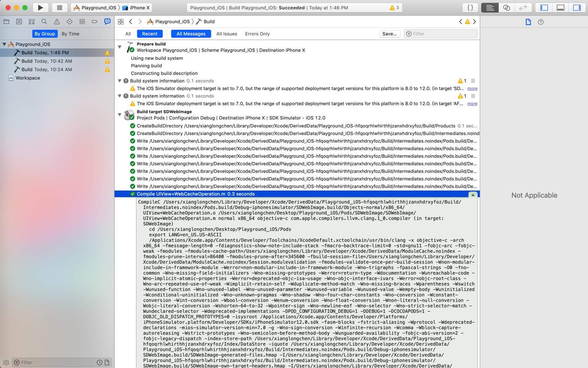Show the Debug area with bottom panel toggle
The height and width of the screenshot is (368, 588).
pyautogui.click(x=560, y=7)
